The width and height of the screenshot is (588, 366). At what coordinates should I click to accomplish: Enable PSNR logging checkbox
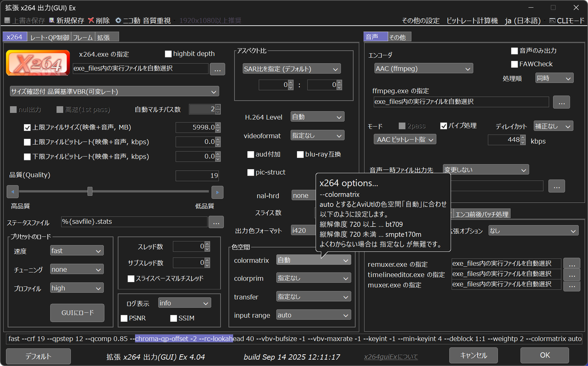click(x=124, y=318)
